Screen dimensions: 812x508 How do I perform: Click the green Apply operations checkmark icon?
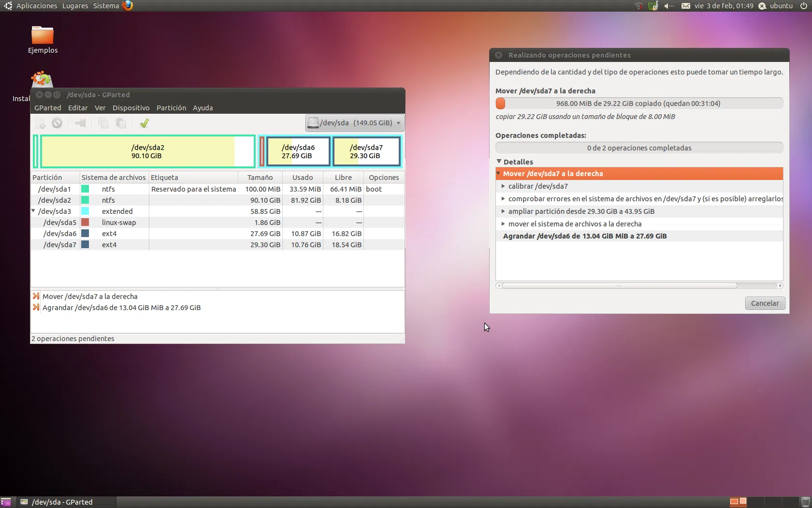(x=144, y=123)
